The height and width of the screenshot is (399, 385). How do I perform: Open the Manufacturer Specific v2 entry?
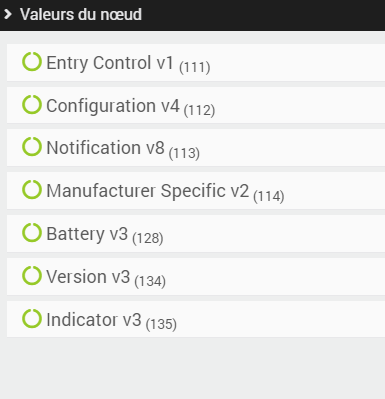pos(196,191)
